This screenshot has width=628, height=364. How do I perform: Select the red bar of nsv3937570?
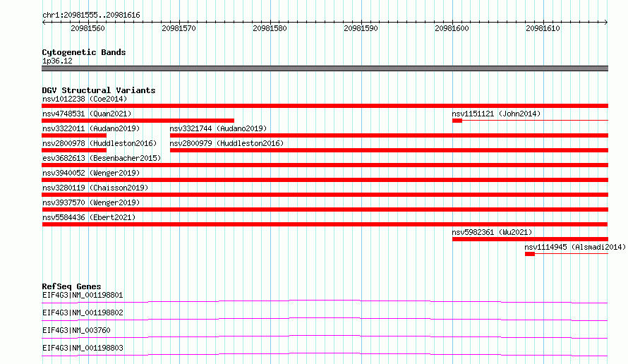pos(325,210)
